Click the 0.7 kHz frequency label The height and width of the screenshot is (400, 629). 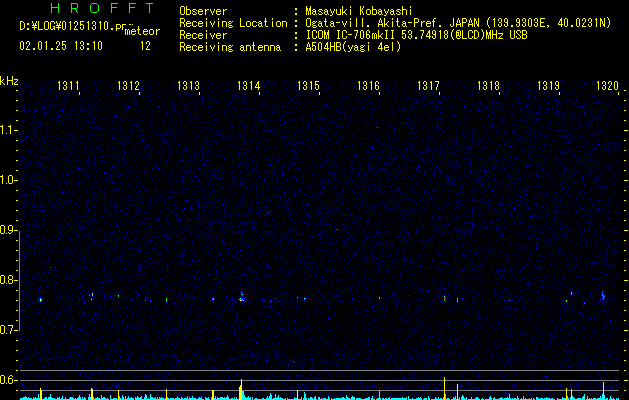click(x=7, y=330)
